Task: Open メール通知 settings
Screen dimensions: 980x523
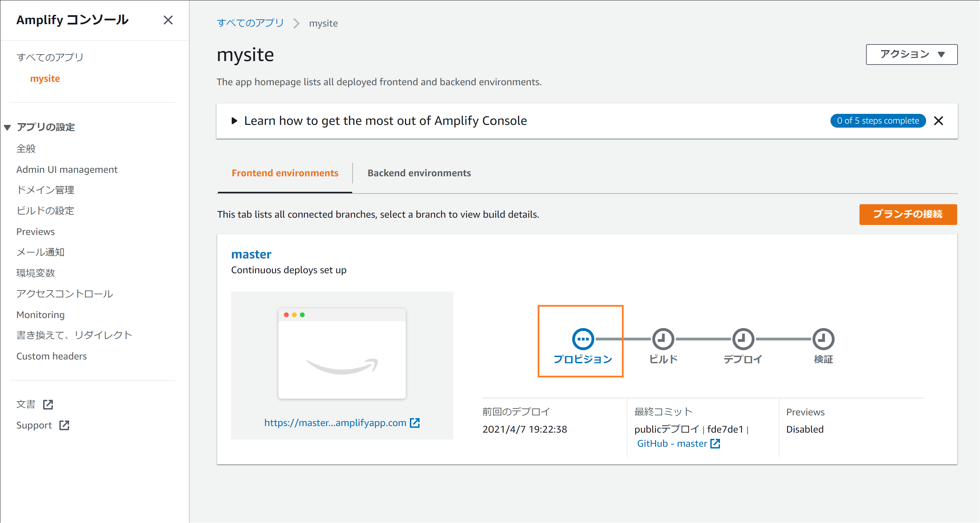Action: (x=40, y=253)
